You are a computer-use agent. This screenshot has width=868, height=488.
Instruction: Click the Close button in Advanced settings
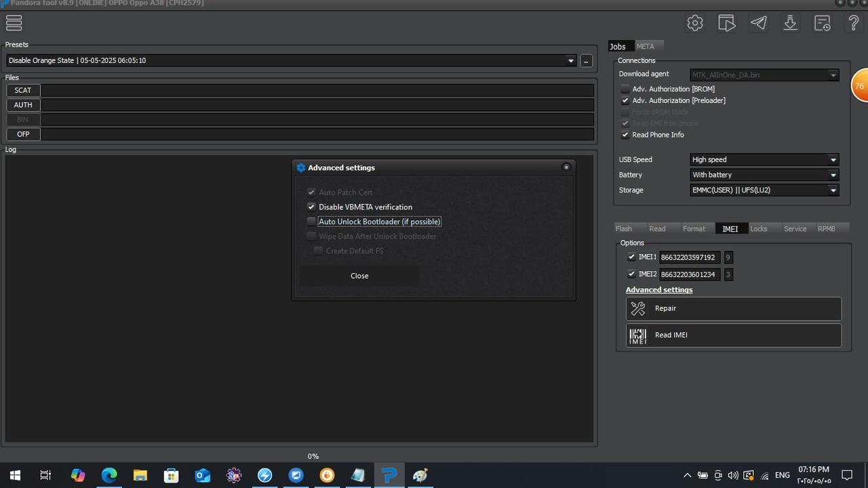[x=359, y=276]
